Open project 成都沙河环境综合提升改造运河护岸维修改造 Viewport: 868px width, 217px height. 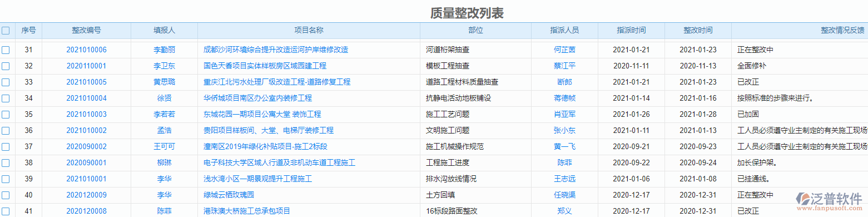[276, 50]
